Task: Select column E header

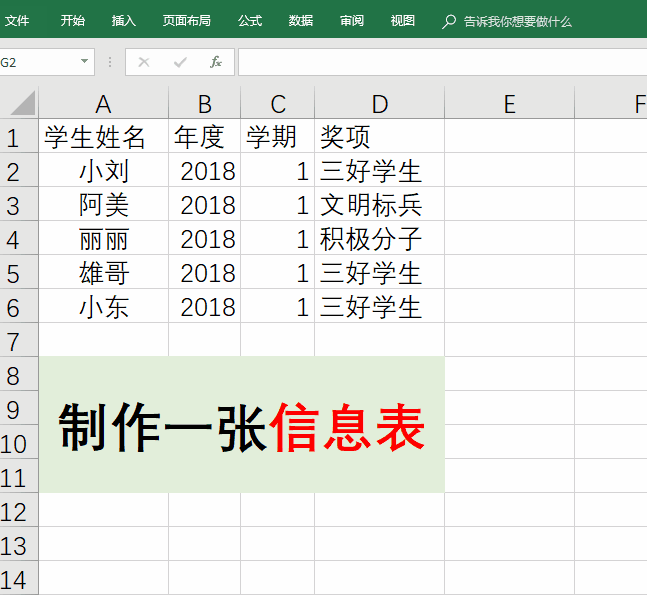Action: click(x=510, y=103)
